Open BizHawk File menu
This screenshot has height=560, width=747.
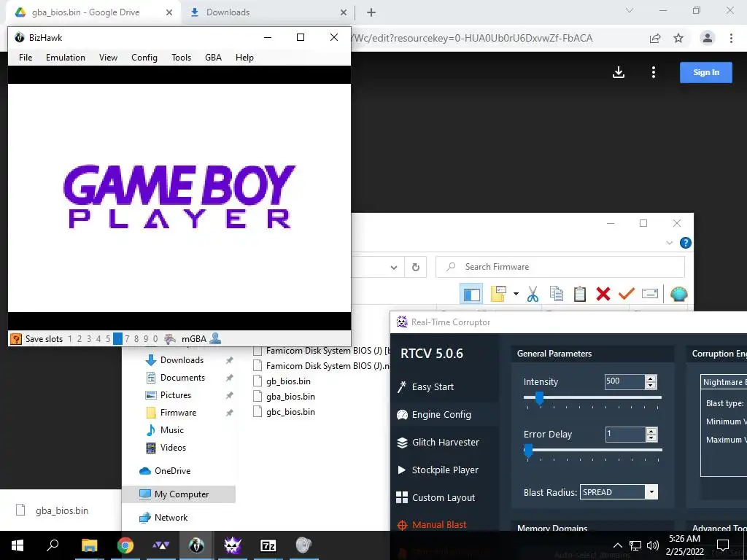tap(26, 58)
